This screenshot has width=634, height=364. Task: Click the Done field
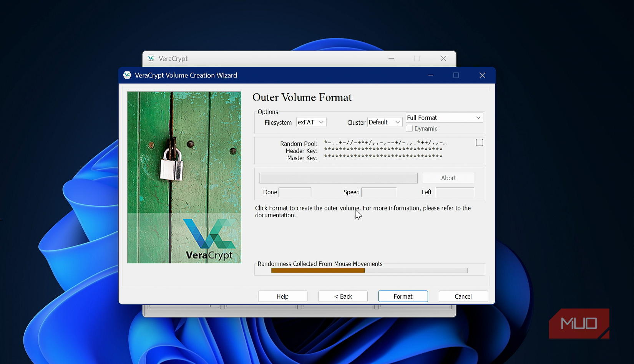tap(294, 192)
